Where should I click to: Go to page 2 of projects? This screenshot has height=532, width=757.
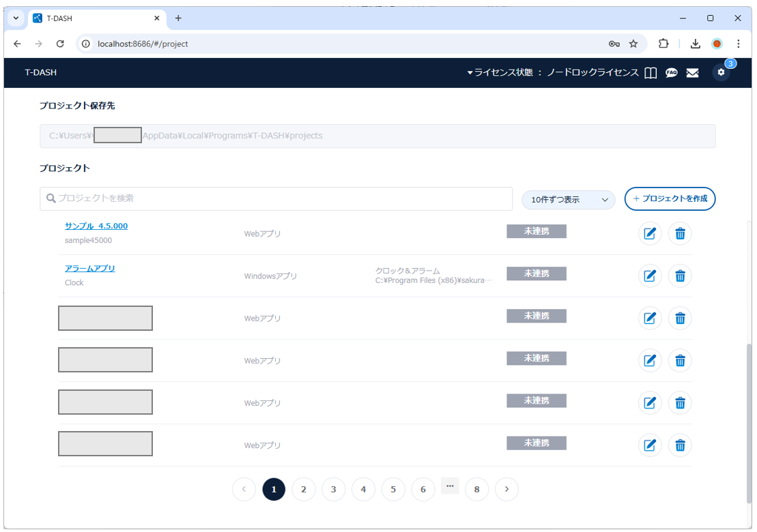tap(304, 489)
